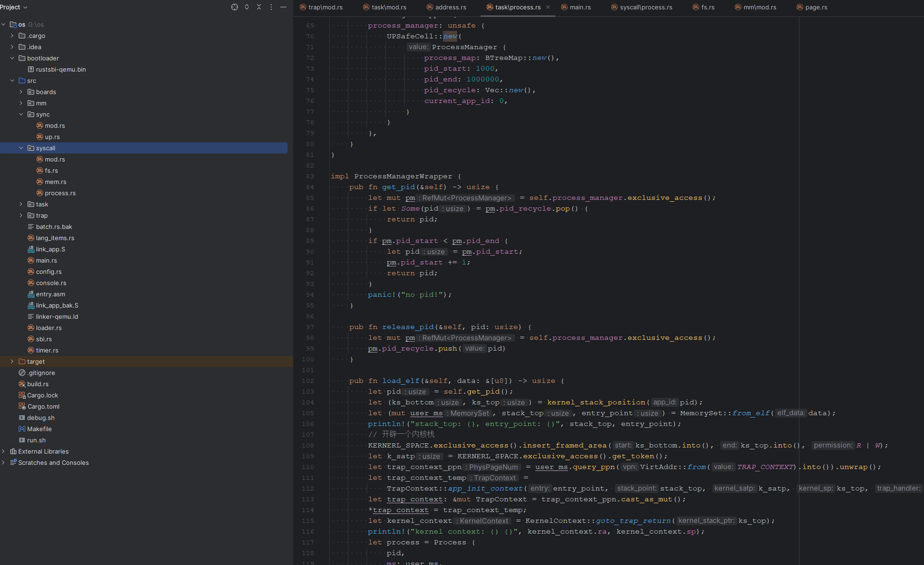Collapse the sync folder
924x565 pixels.
[x=21, y=114]
